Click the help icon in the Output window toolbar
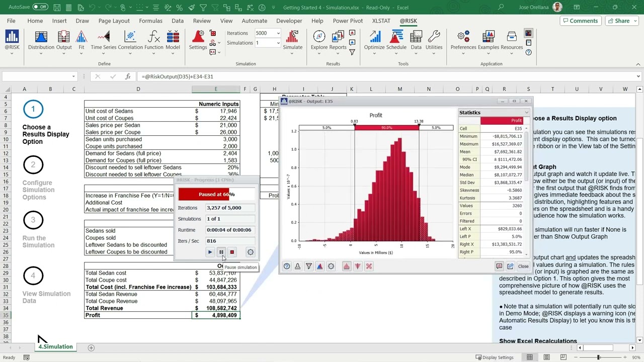The image size is (644, 362). click(x=287, y=266)
